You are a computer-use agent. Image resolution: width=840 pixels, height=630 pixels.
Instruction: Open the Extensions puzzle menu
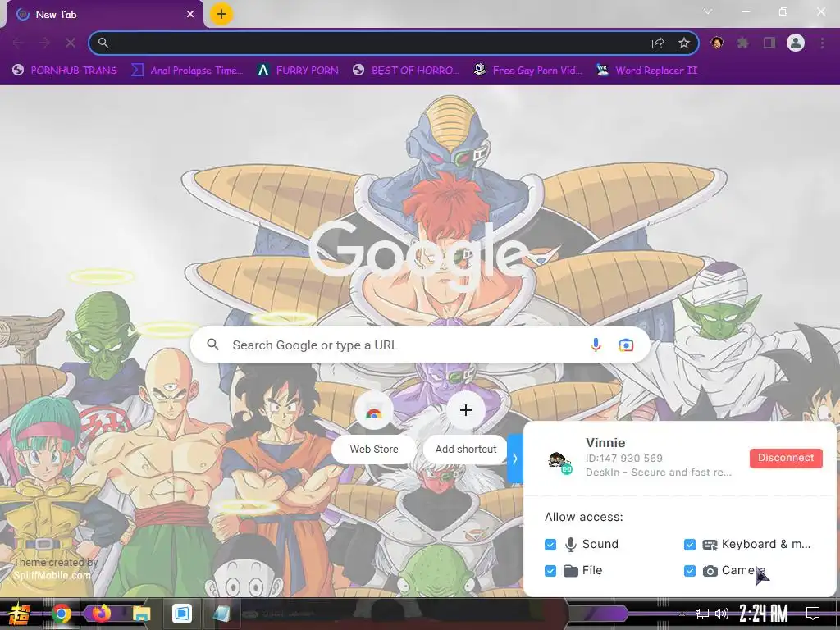pyautogui.click(x=743, y=43)
